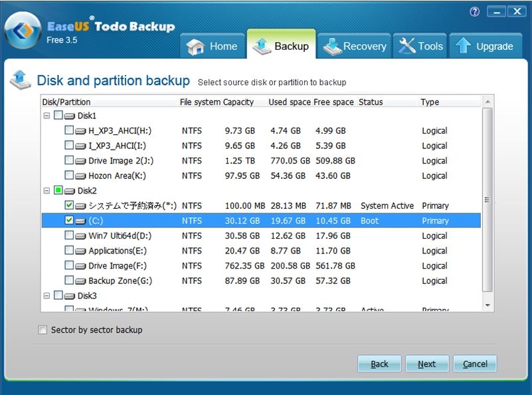Image resolution: width=532 pixels, height=395 pixels.
Task: Click the Disk and partition backup header icon
Action: coord(20,80)
